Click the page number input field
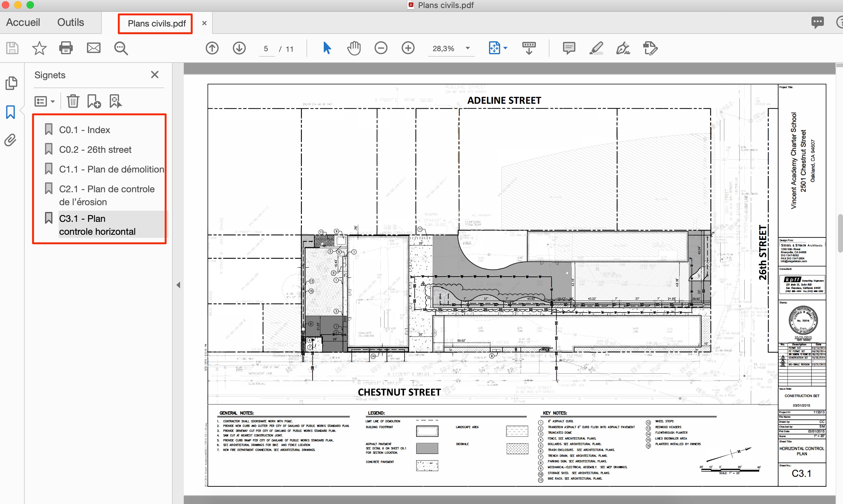Viewport: 843px width, 504px height. (x=266, y=49)
